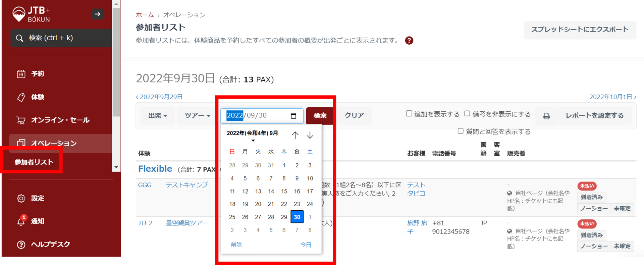
Task: Click スプレッドシートにエクスポート button
Action: [x=579, y=30]
